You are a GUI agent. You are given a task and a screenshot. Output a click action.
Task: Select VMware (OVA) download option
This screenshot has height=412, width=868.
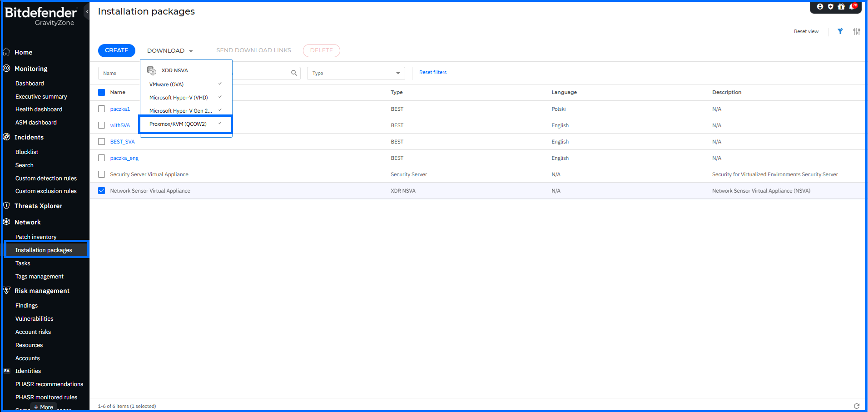click(186, 84)
